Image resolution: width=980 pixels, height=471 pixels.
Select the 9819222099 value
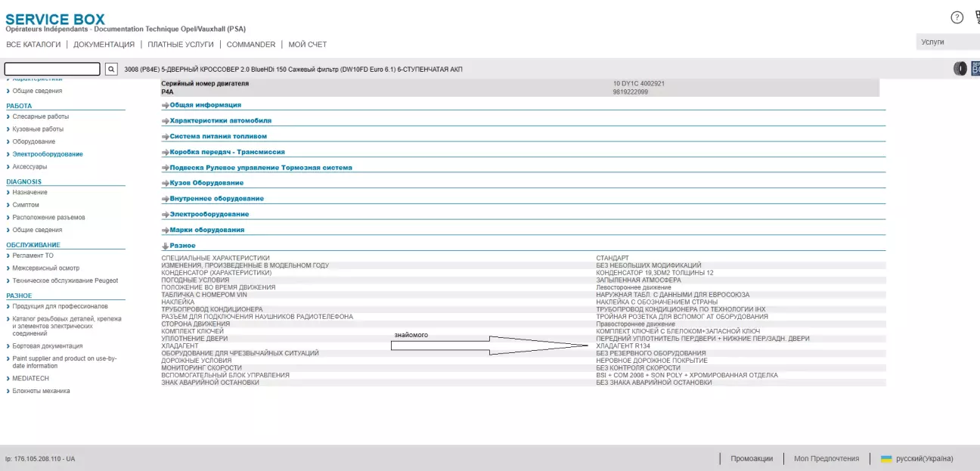point(631,91)
